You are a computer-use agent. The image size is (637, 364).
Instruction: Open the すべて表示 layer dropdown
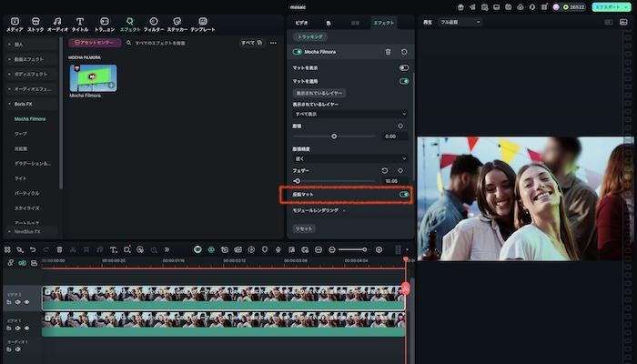pos(349,114)
